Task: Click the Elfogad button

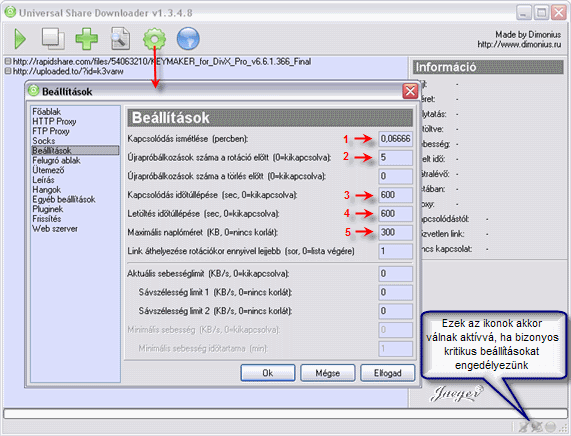Action: point(387,373)
